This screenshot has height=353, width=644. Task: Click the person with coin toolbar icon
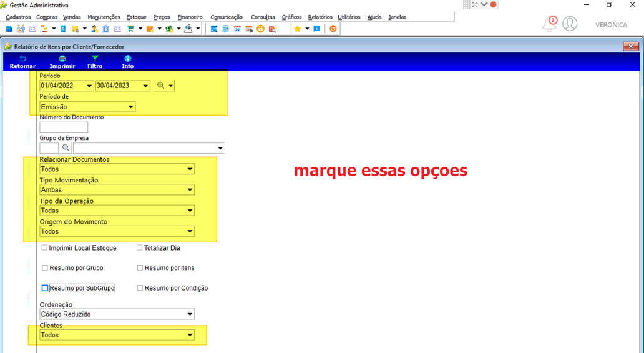tap(94, 29)
